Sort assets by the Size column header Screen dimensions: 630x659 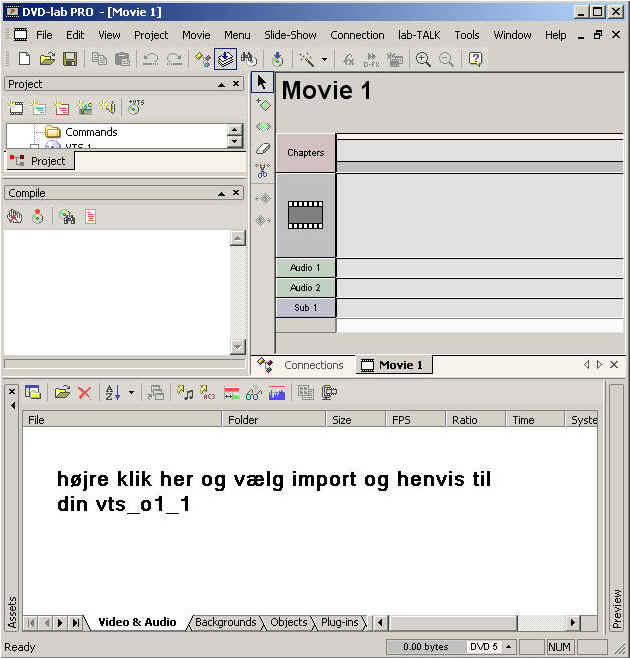[x=356, y=420]
